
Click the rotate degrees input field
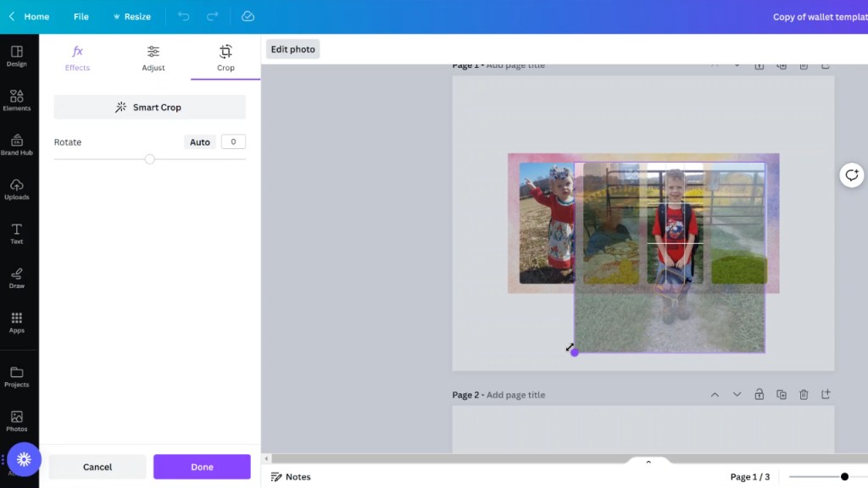pos(233,142)
